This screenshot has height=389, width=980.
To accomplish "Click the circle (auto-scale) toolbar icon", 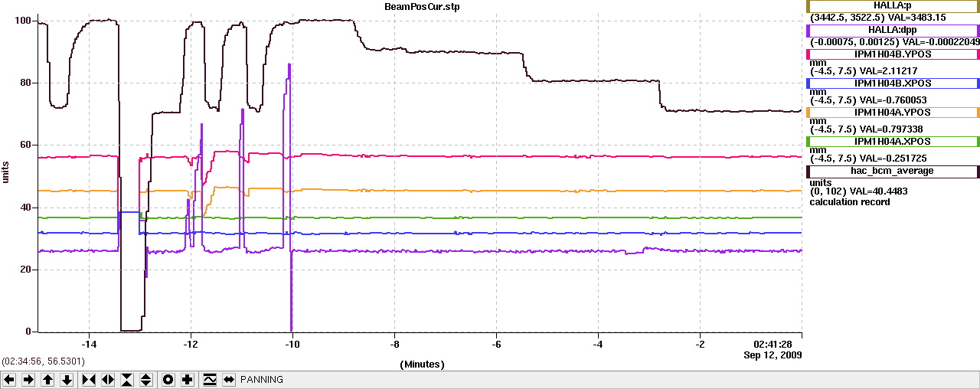I will click(x=168, y=380).
